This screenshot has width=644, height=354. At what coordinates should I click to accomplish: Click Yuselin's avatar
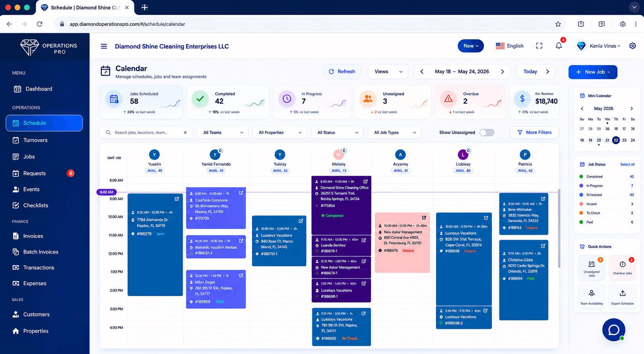[x=154, y=154]
